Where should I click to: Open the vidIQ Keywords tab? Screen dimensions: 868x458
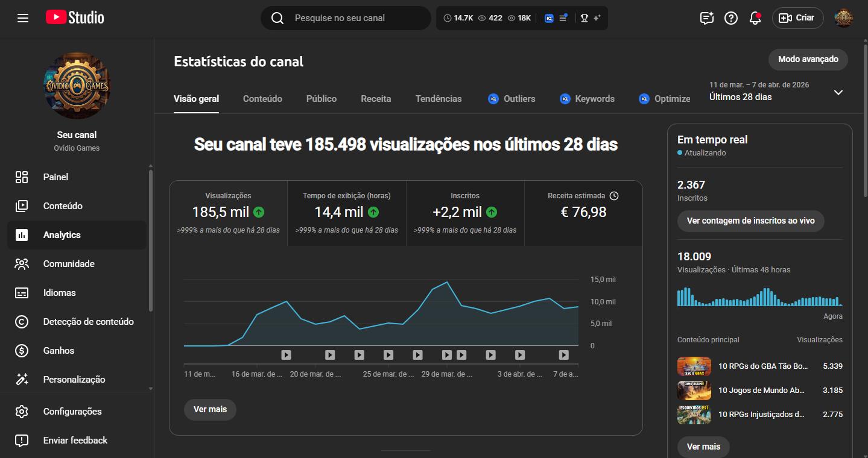click(587, 99)
